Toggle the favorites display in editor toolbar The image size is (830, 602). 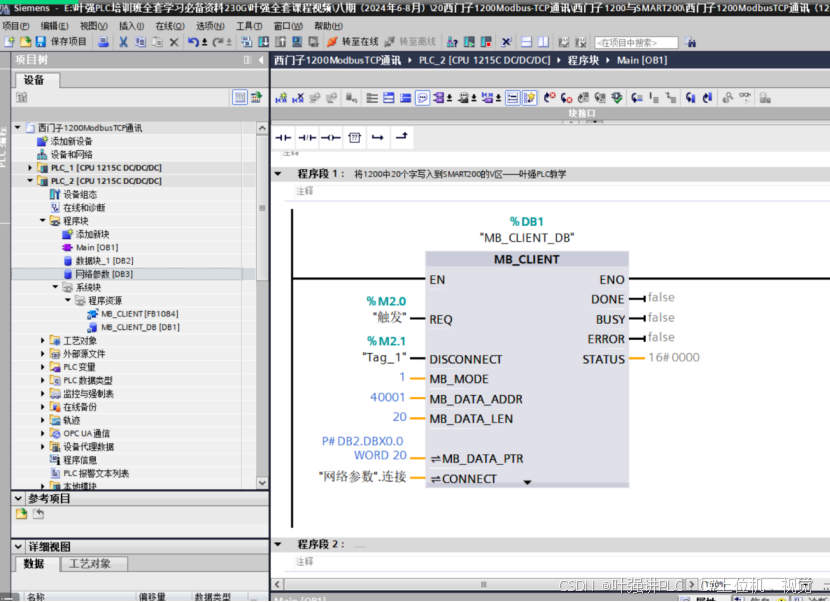[529, 98]
